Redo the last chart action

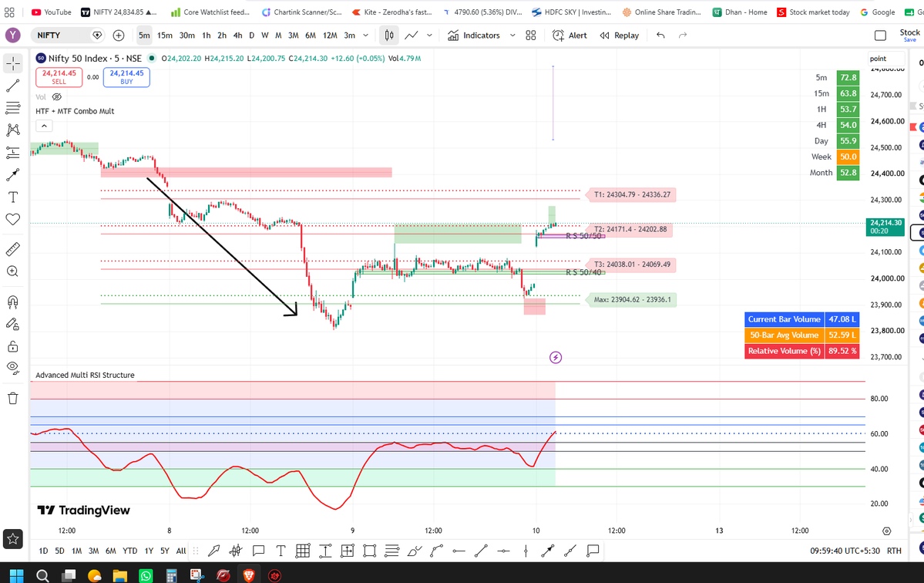pyautogui.click(x=682, y=35)
